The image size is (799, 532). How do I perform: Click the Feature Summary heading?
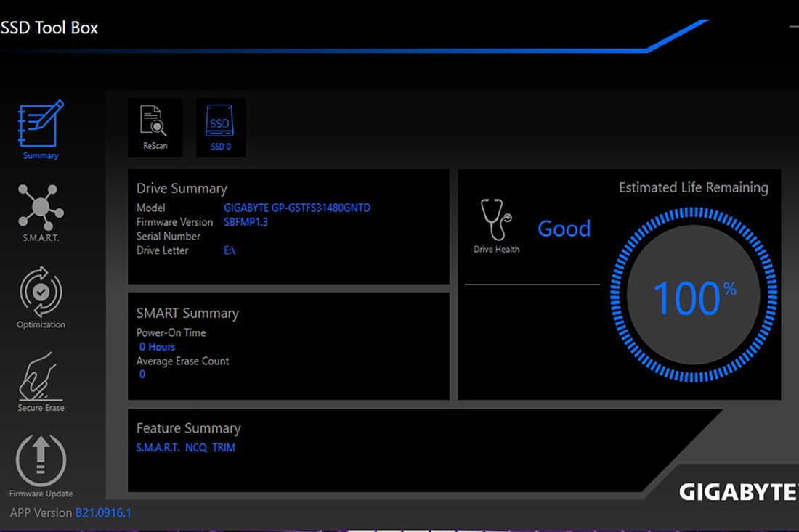point(189,428)
